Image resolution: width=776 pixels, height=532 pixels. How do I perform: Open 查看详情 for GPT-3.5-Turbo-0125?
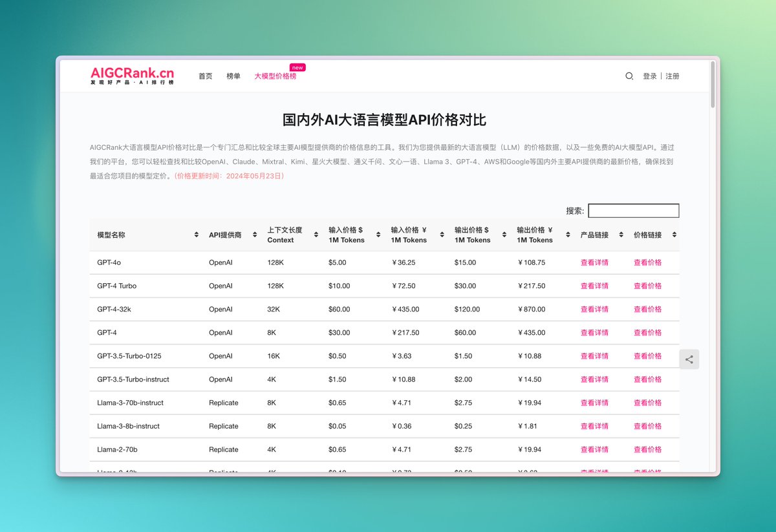[594, 356]
